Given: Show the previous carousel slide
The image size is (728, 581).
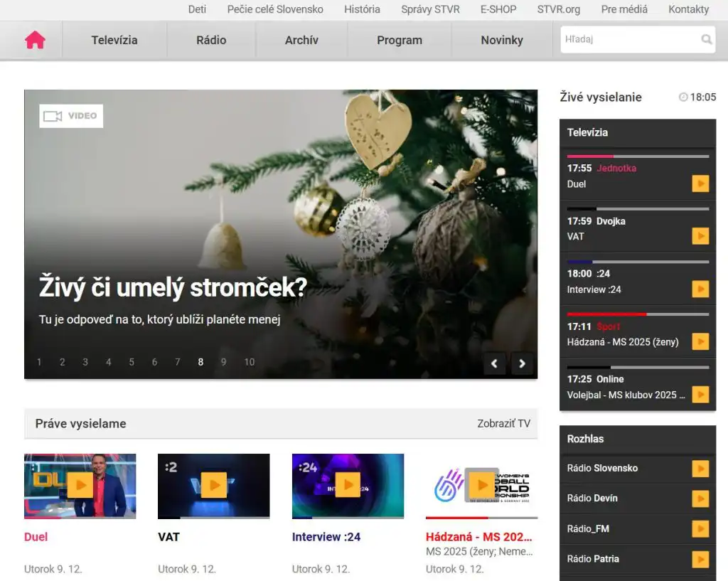Looking at the screenshot, I should pyautogui.click(x=495, y=363).
